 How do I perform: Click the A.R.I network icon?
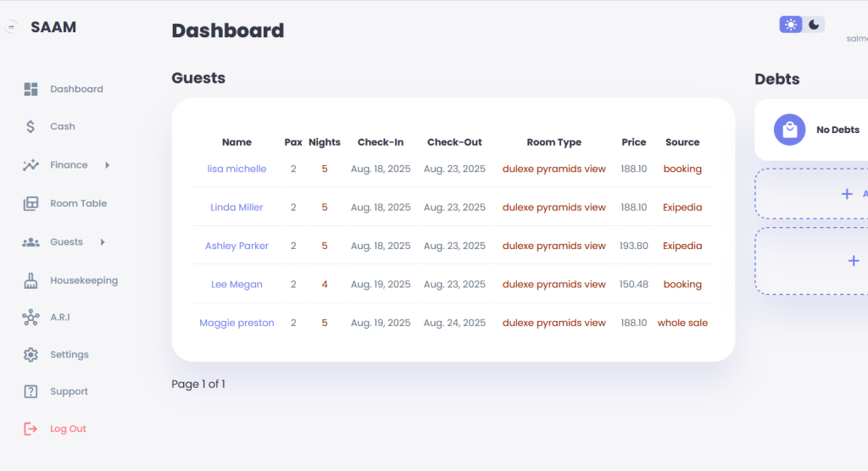coord(31,318)
